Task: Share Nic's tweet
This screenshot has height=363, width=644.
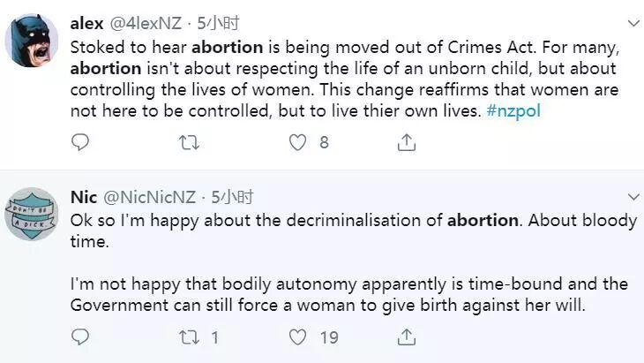Action: pyautogui.click(x=407, y=337)
